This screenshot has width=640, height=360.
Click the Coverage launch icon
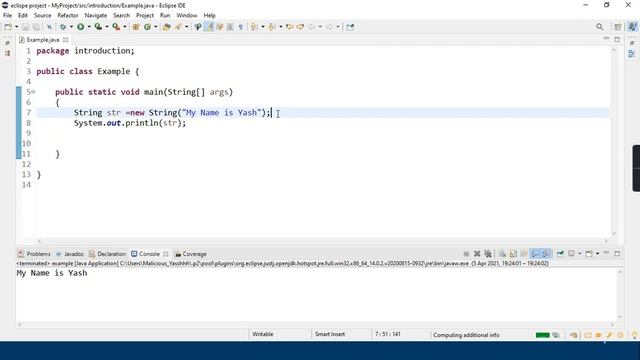pyautogui.click(x=98, y=27)
